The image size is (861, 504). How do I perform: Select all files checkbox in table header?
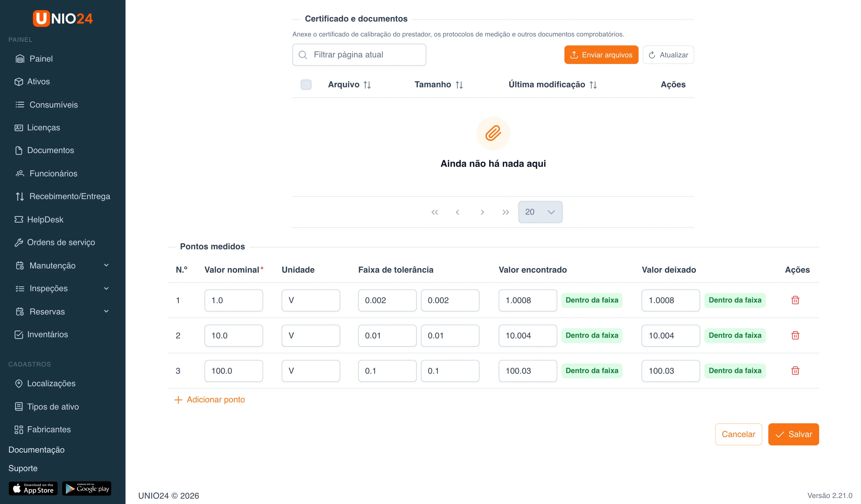pyautogui.click(x=306, y=84)
